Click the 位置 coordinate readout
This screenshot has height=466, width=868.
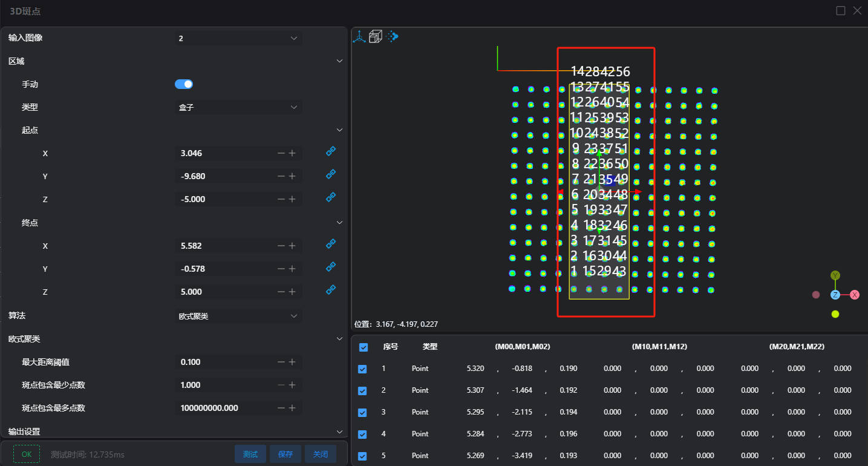(x=396, y=324)
